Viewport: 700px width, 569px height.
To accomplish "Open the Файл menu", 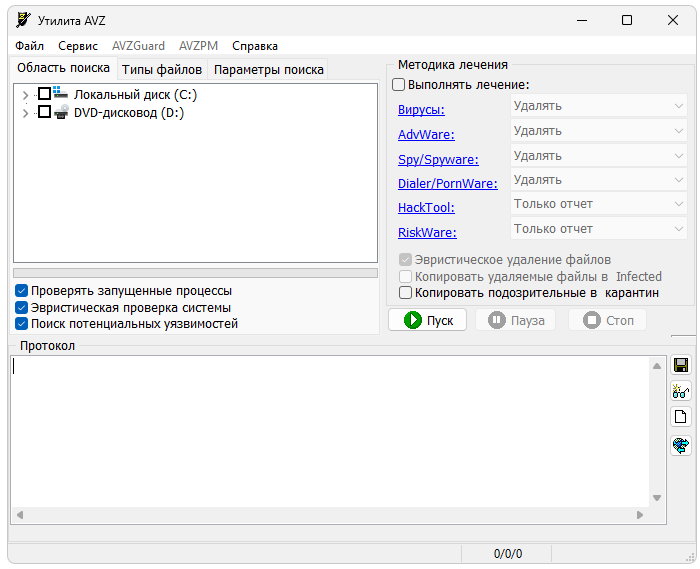I will tap(29, 46).
